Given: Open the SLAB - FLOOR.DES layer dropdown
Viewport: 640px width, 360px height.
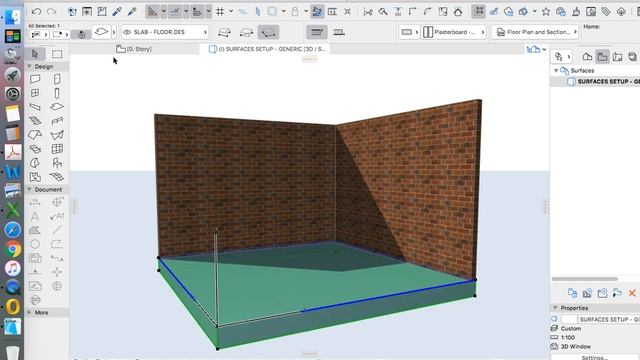Looking at the screenshot, I should [165, 32].
